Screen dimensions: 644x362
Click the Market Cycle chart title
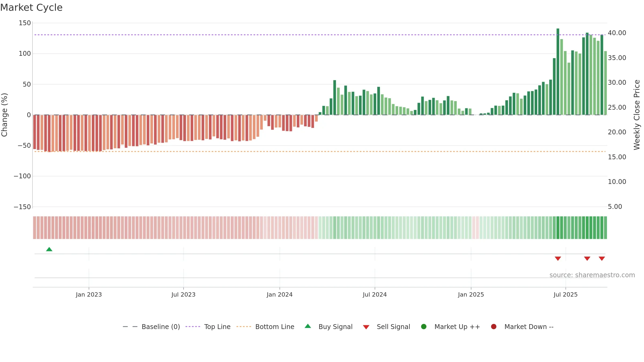point(31,8)
